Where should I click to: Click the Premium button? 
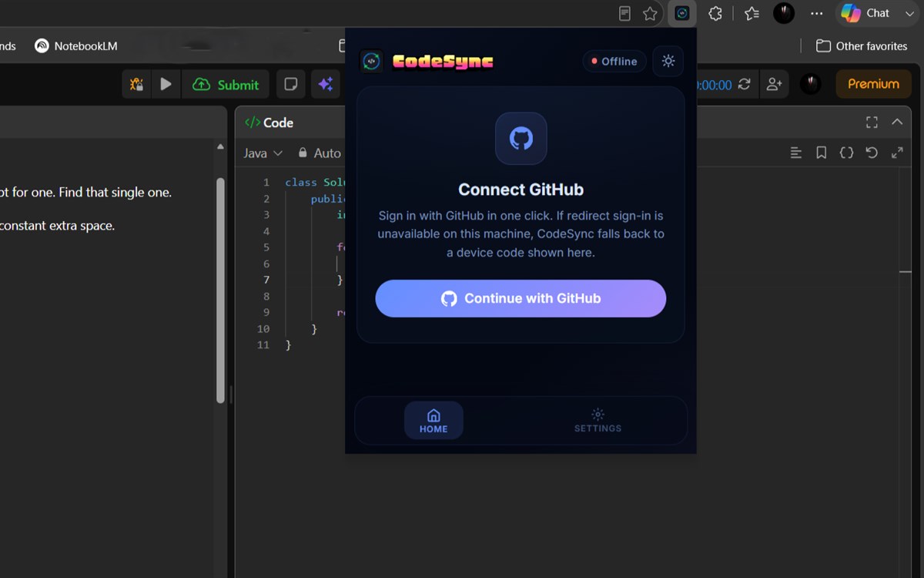click(x=873, y=84)
